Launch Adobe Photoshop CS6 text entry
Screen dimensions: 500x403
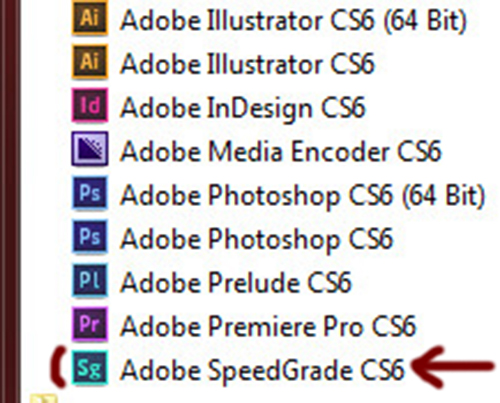pos(257,239)
